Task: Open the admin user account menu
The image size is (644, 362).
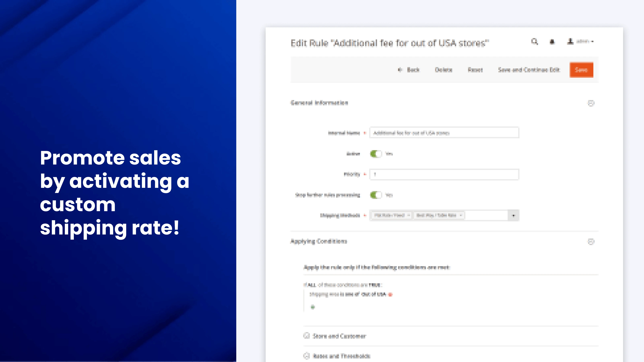Action: (580, 41)
